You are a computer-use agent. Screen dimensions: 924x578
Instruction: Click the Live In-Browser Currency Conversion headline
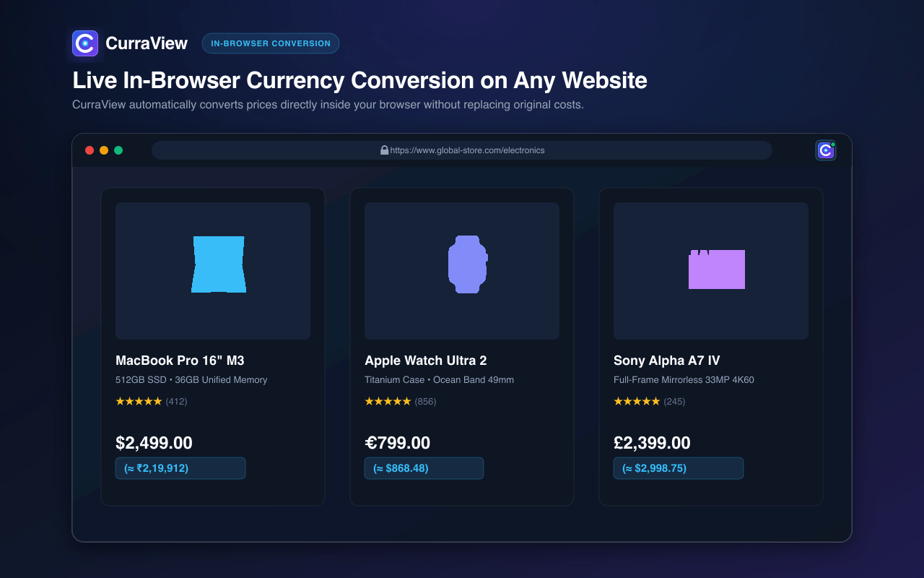[359, 80]
